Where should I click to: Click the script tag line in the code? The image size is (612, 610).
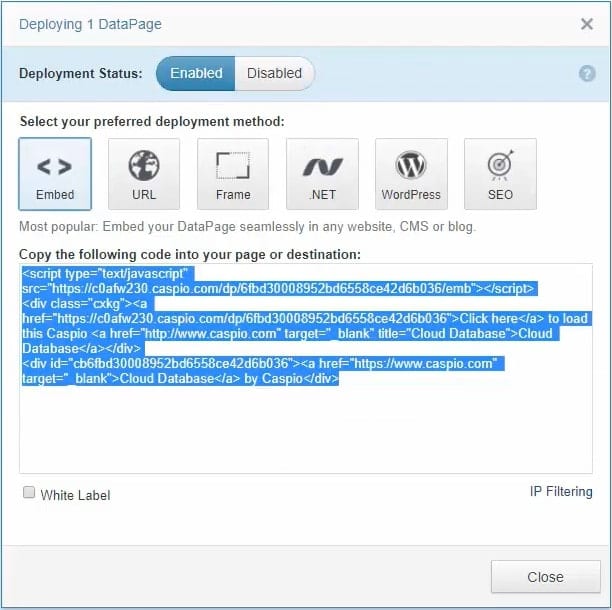[x=106, y=273]
